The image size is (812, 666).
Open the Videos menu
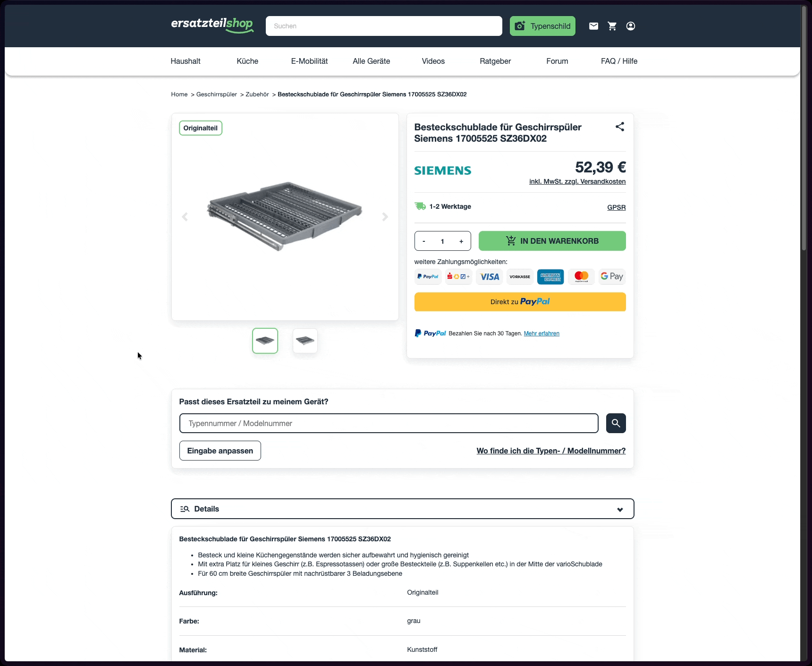click(433, 61)
